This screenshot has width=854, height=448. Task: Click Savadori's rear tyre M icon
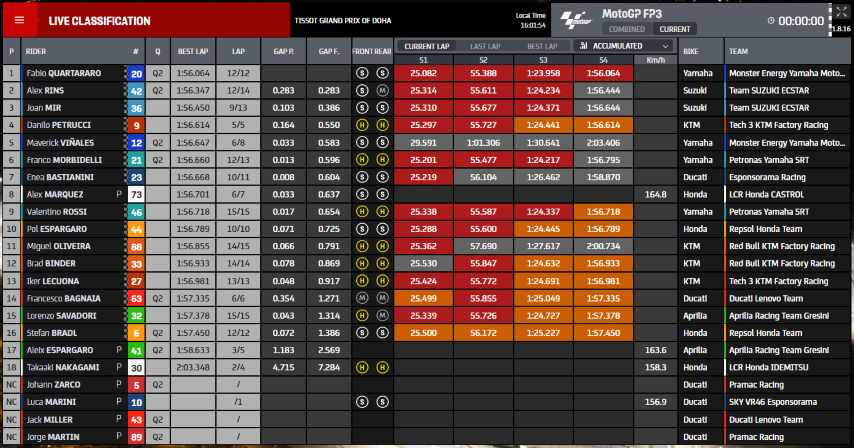pyautogui.click(x=382, y=316)
